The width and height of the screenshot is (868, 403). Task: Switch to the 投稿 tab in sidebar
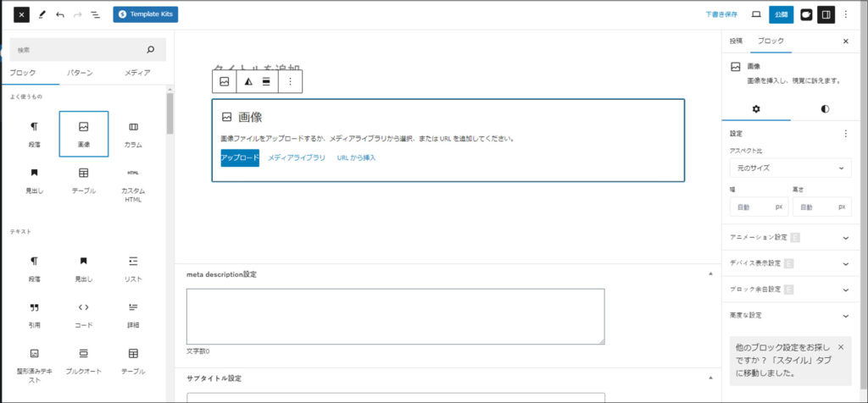736,41
